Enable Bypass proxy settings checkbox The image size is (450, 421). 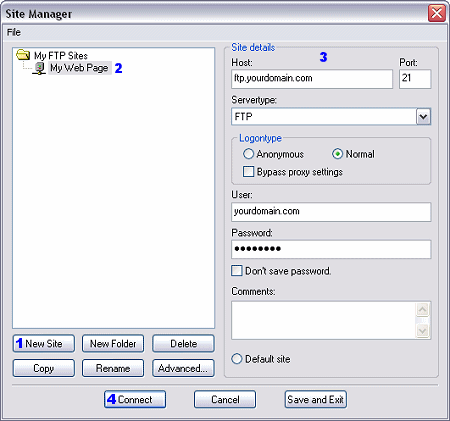(248, 172)
